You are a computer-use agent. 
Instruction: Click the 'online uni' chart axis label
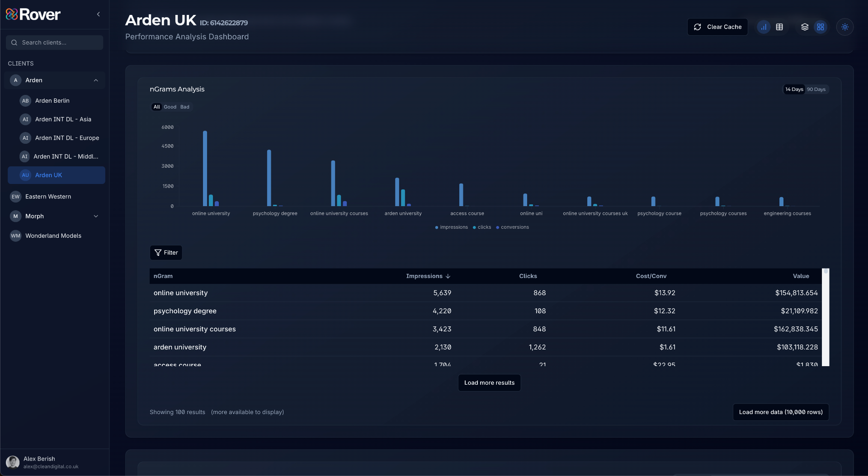[531, 214]
